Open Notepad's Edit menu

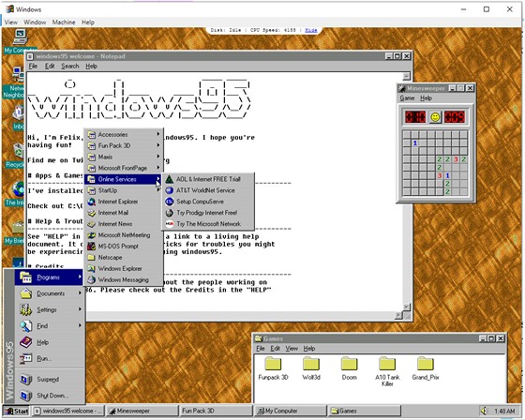tap(50, 67)
